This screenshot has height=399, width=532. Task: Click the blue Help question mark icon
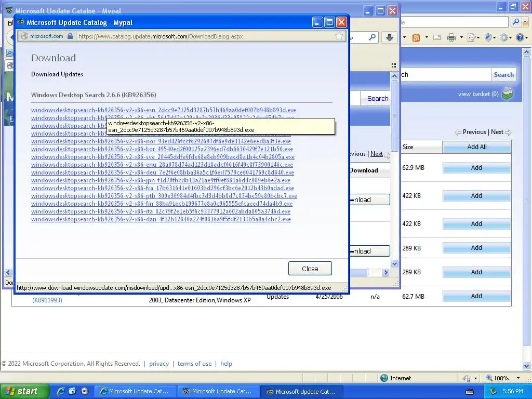click(520, 37)
